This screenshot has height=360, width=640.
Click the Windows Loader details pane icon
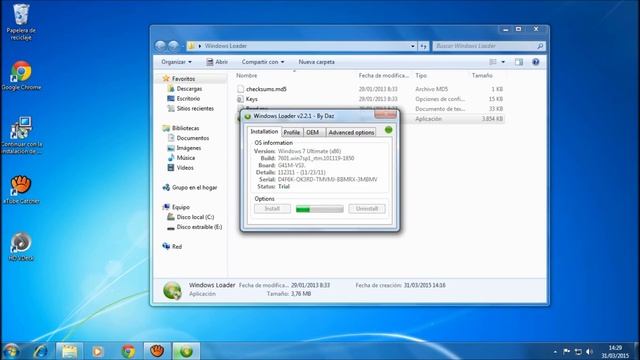(172, 290)
